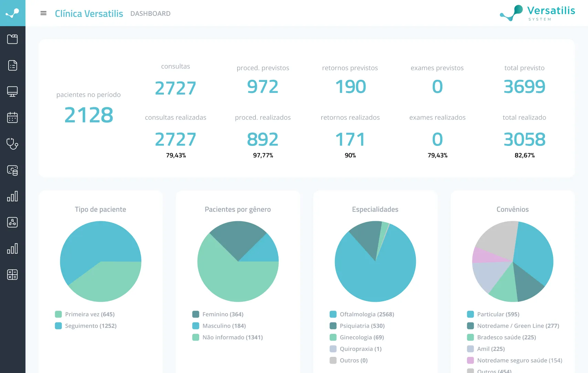Toggle Psiquiatria (530) legend swatch
588x373 pixels.
(333, 326)
